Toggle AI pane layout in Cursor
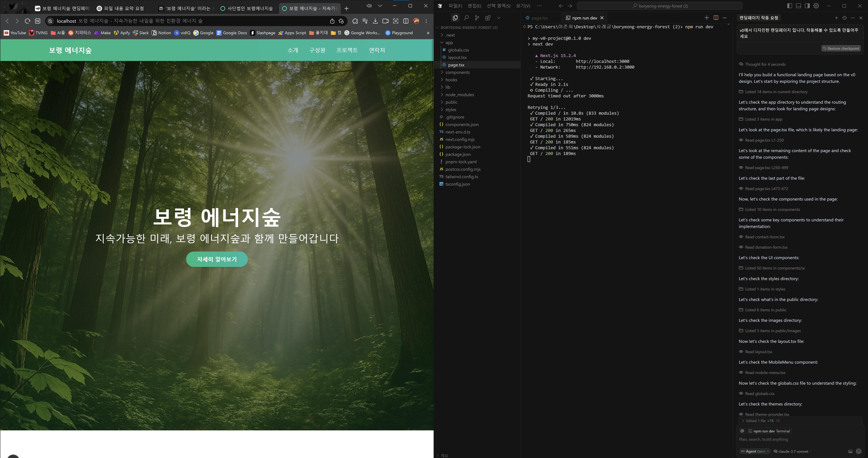 (x=807, y=6)
